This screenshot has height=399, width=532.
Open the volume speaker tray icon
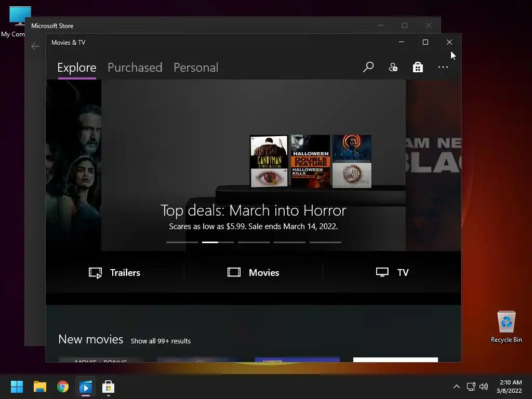tap(484, 387)
